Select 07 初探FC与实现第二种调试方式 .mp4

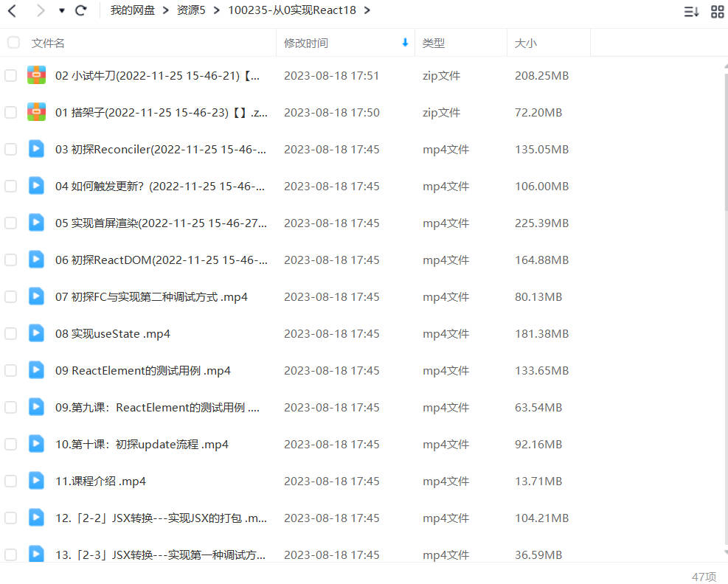(x=151, y=297)
